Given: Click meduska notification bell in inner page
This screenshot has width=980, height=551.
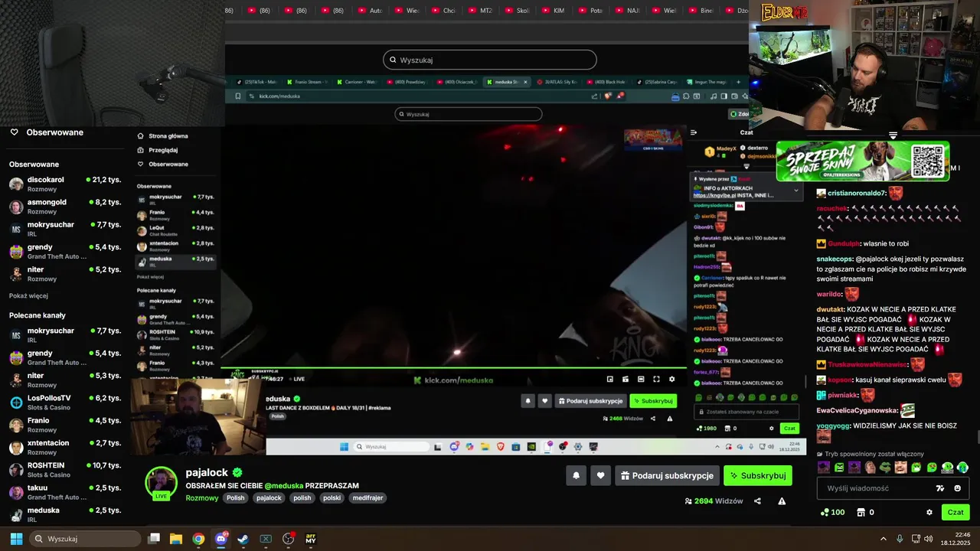Looking at the screenshot, I should tap(528, 401).
